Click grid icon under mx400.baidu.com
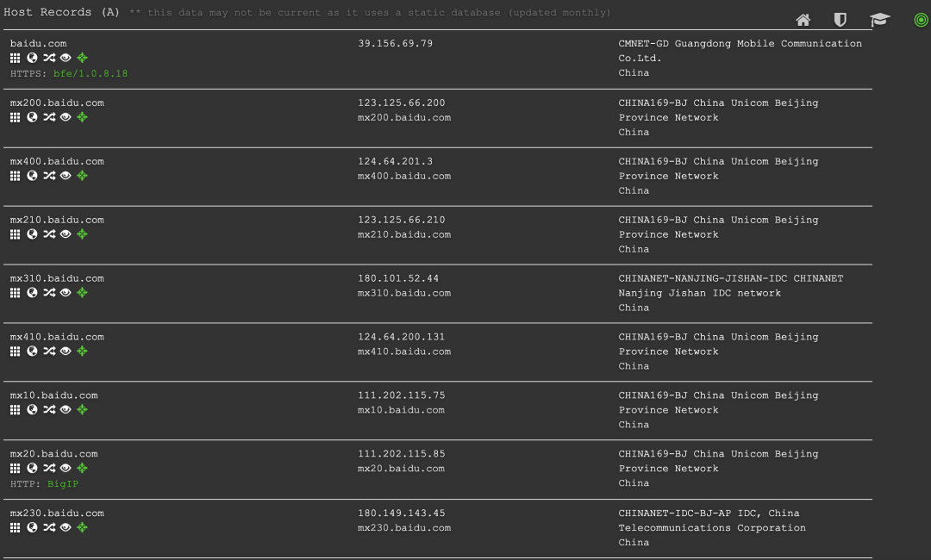Screen dimensions: 931x560 [x=15, y=176]
